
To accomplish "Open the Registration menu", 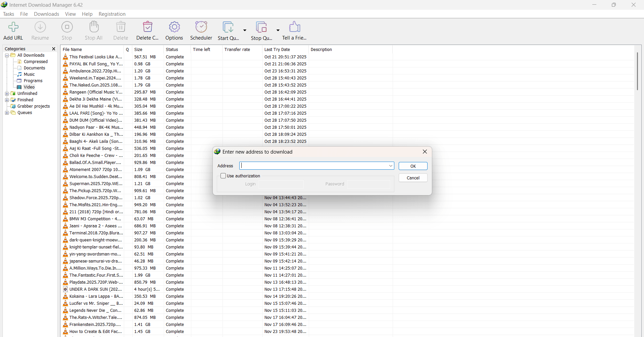I will coord(112,14).
